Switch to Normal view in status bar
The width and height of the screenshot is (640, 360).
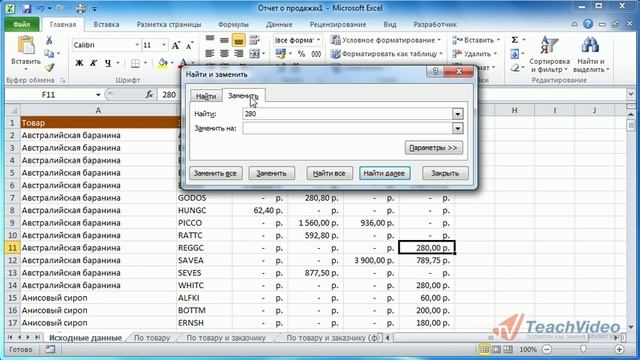[484, 349]
